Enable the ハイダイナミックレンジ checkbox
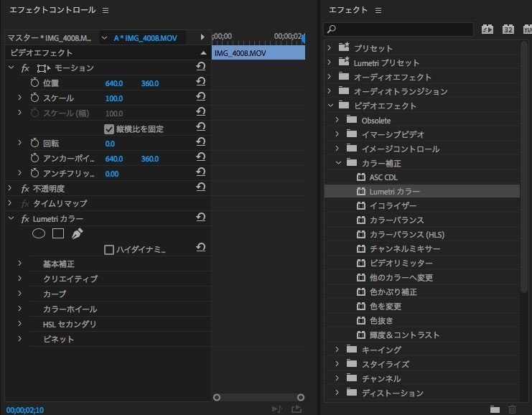The image size is (532, 415). [109, 250]
